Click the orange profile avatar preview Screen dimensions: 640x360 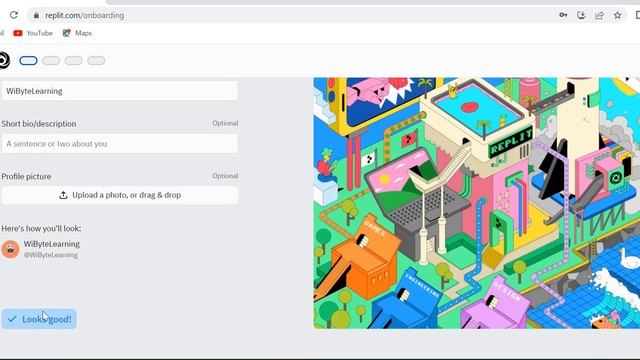pyautogui.click(x=10, y=249)
